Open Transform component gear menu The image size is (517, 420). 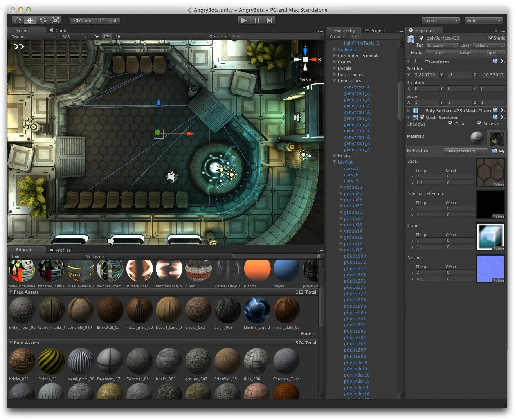(x=502, y=61)
